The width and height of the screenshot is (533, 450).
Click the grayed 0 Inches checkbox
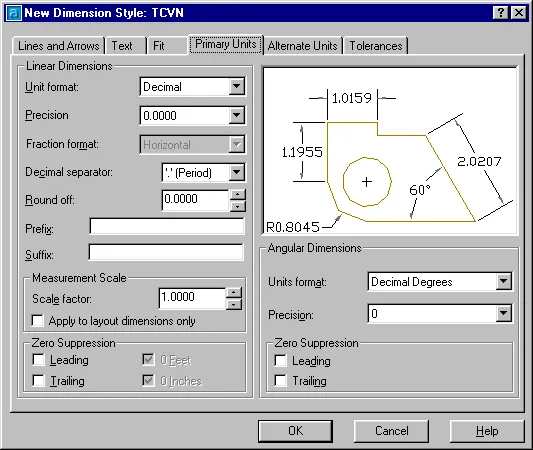pos(148,380)
